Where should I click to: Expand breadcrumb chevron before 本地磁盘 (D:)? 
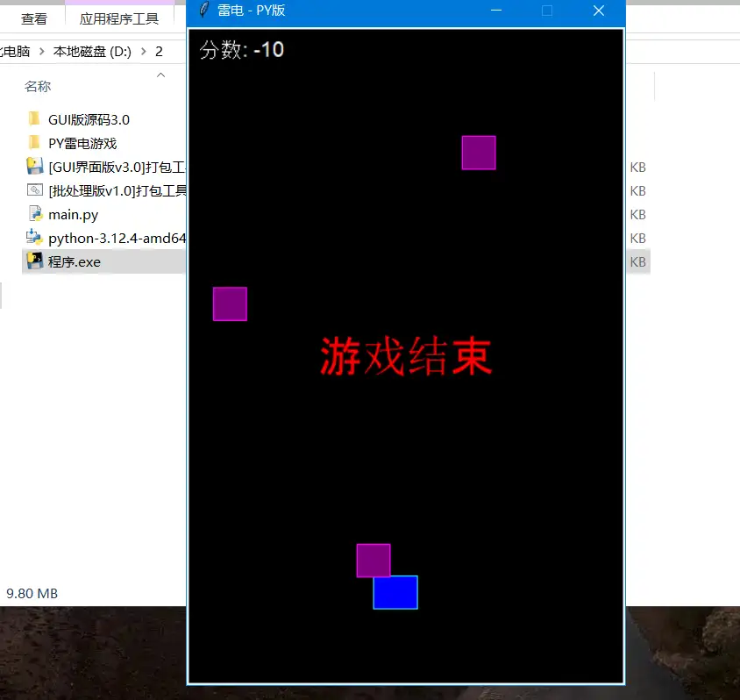pos(41,51)
